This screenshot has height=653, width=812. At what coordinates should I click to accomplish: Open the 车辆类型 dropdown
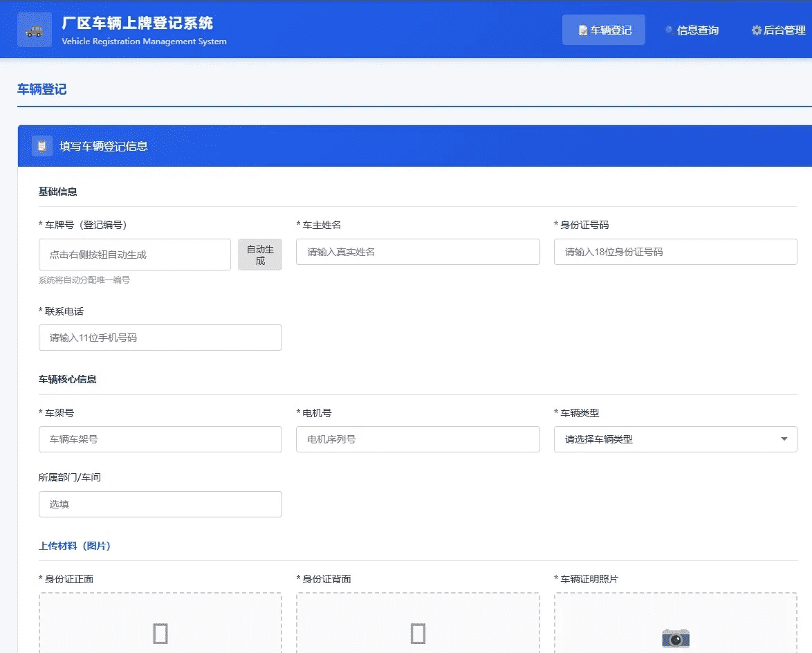click(675, 439)
